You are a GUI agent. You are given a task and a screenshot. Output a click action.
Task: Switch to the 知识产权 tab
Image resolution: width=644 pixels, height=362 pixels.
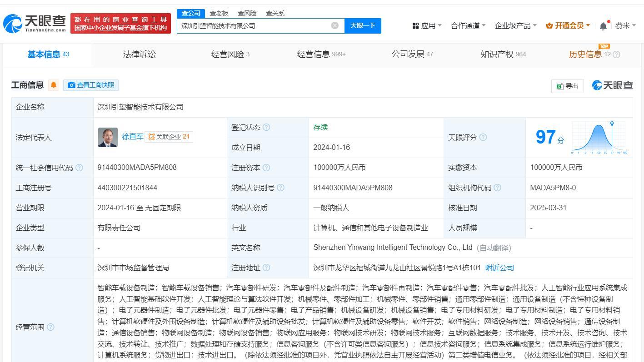point(503,55)
